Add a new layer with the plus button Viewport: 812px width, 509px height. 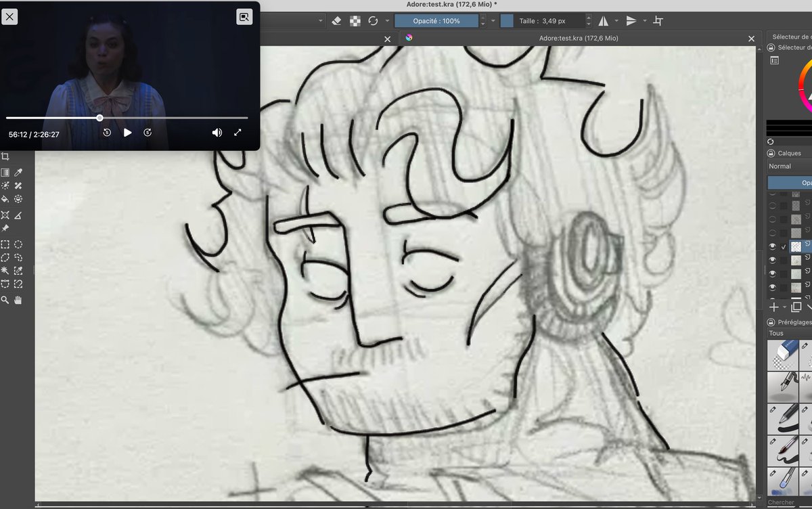point(774,307)
